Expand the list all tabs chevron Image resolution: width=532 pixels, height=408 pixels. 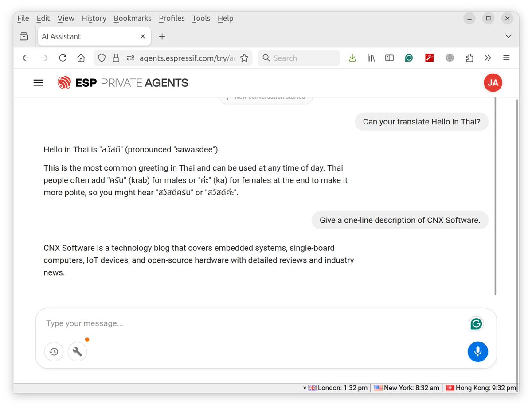[x=509, y=36]
